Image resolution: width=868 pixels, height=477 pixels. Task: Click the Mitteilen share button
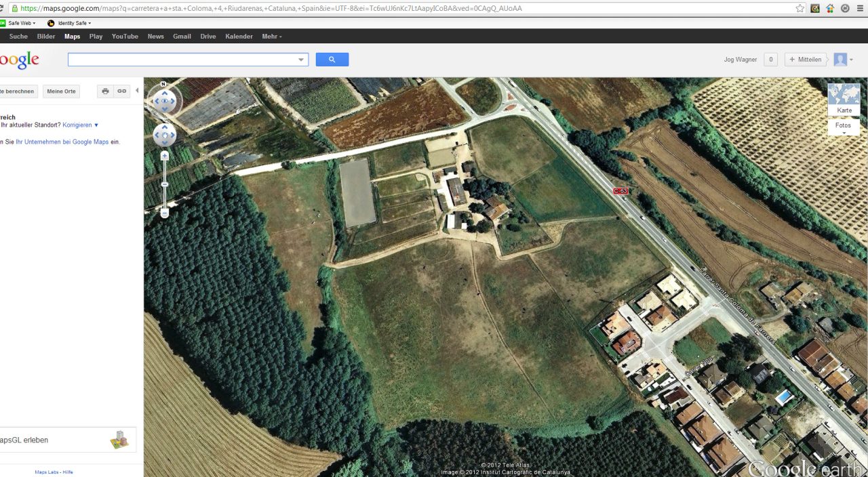click(806, 60)
